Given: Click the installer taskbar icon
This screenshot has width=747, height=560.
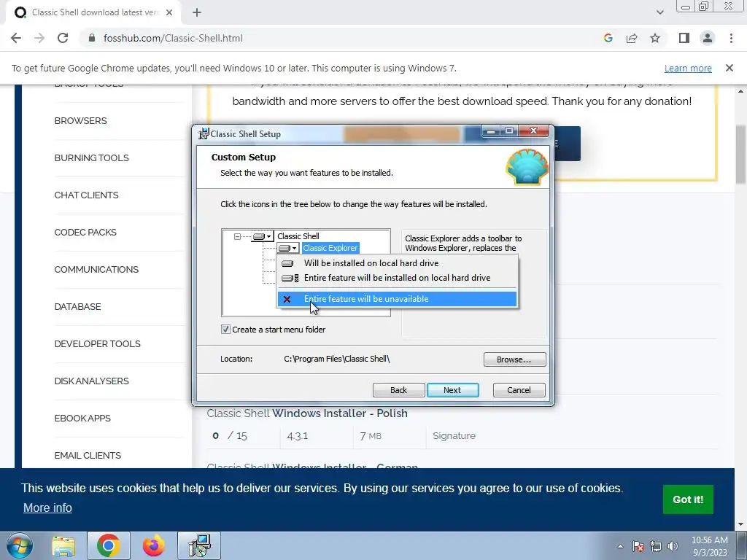Looking at the screenshot, I should click(199, 545).
